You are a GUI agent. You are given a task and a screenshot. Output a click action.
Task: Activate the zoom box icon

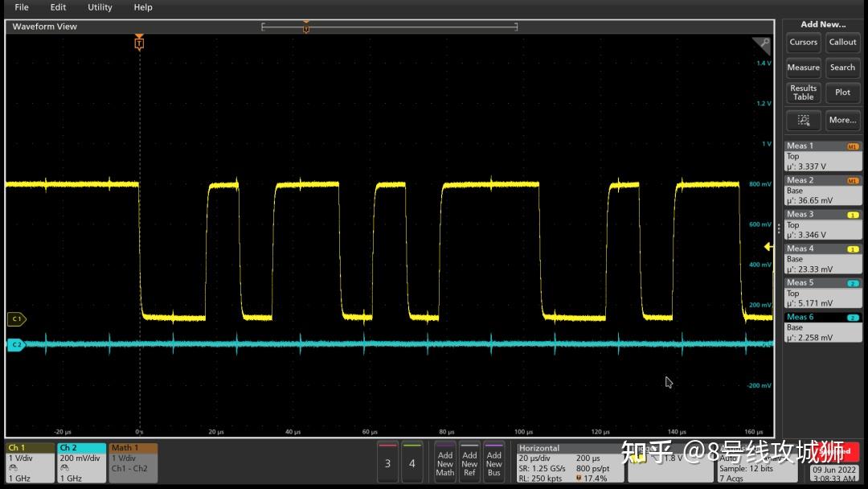tap(803, 120)
